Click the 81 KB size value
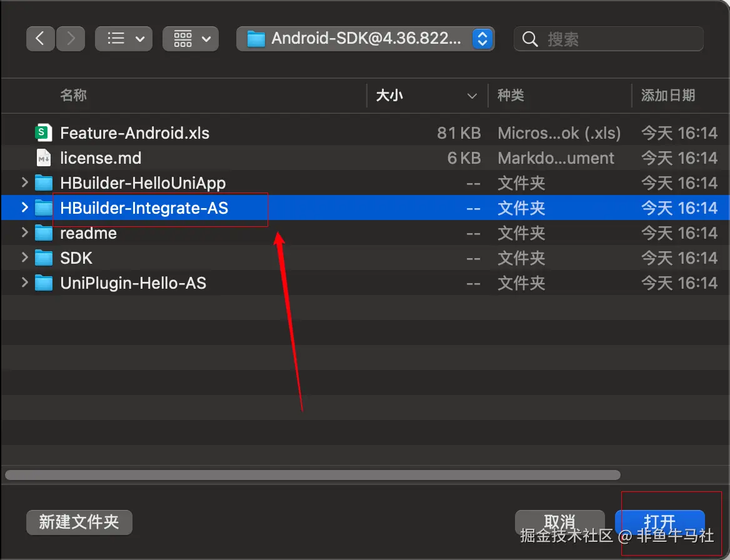730x560 pixels. (x=459, y=133)
